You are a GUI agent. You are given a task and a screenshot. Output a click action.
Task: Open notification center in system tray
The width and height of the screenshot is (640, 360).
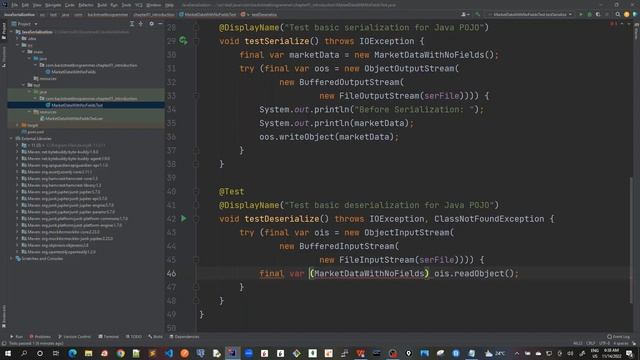pyautogui.click(x=630, y=353)
